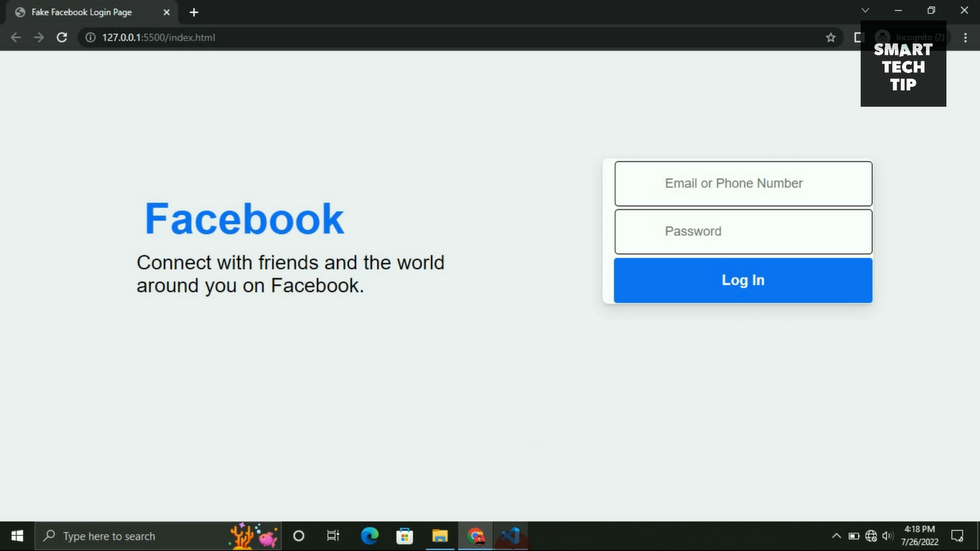Open Task View on the taskbar
The height and width of the screenshot is (551, 980).
coord(333,536)
